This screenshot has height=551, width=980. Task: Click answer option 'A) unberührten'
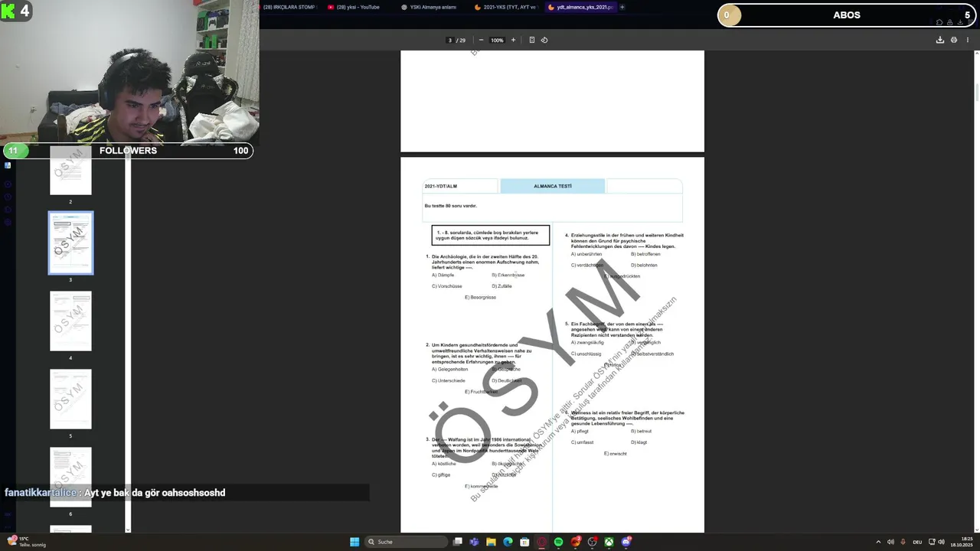tap(586, 254)
